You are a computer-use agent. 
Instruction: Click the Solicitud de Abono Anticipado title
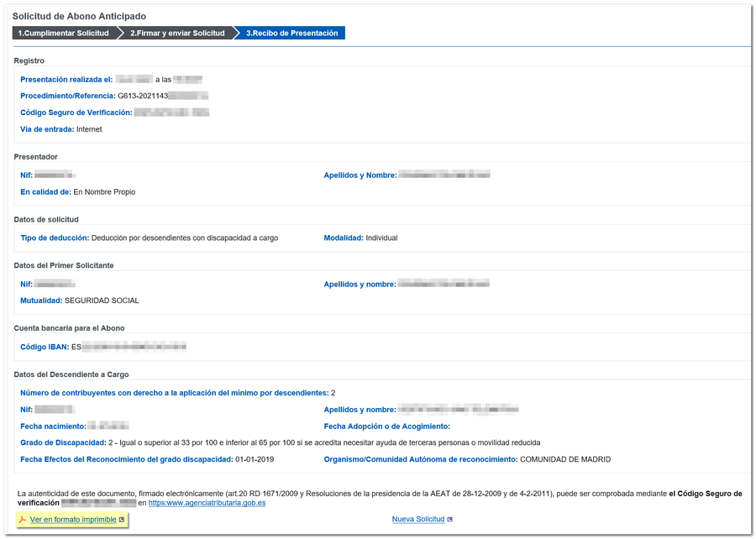click(x=79, y=17)
